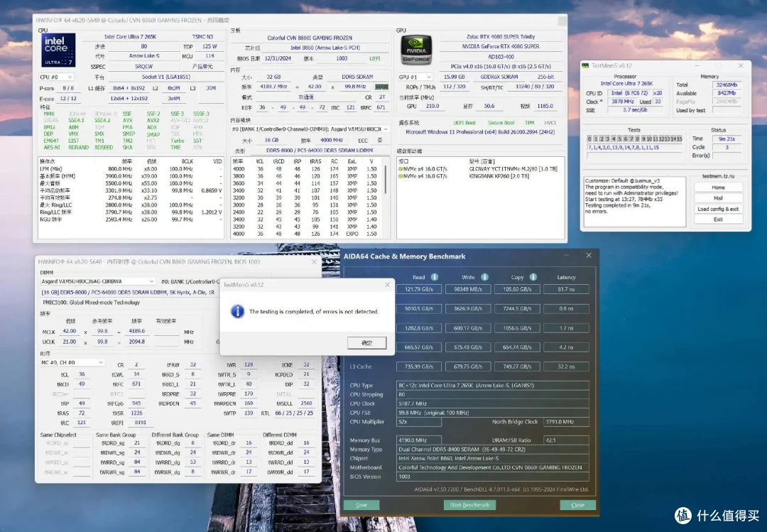Click the blue information icon in TestMem5 dialog
This screenshot has height=532, width=767.
tap(237, 311)
